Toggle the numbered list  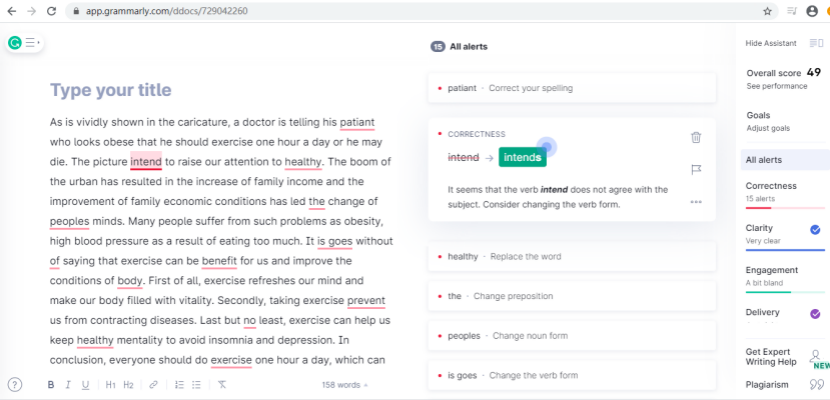pyautogui.click(x=179, y=384)
